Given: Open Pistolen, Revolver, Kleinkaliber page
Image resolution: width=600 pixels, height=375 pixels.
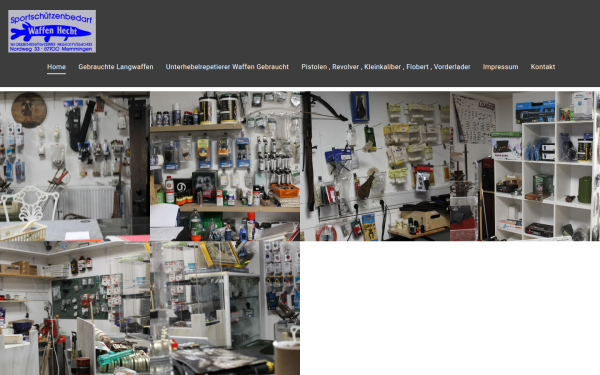Looking at the screenshot, I should tap(386, 67).
